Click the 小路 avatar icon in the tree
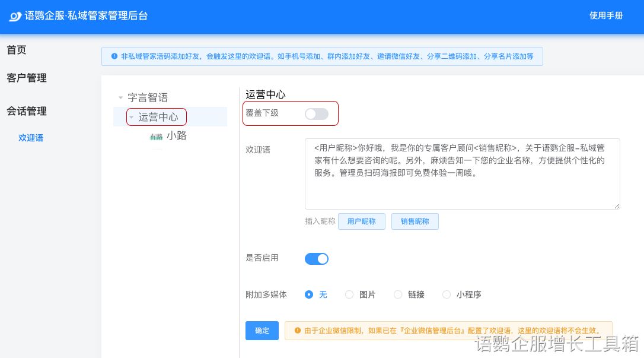 tap(157, 137)
